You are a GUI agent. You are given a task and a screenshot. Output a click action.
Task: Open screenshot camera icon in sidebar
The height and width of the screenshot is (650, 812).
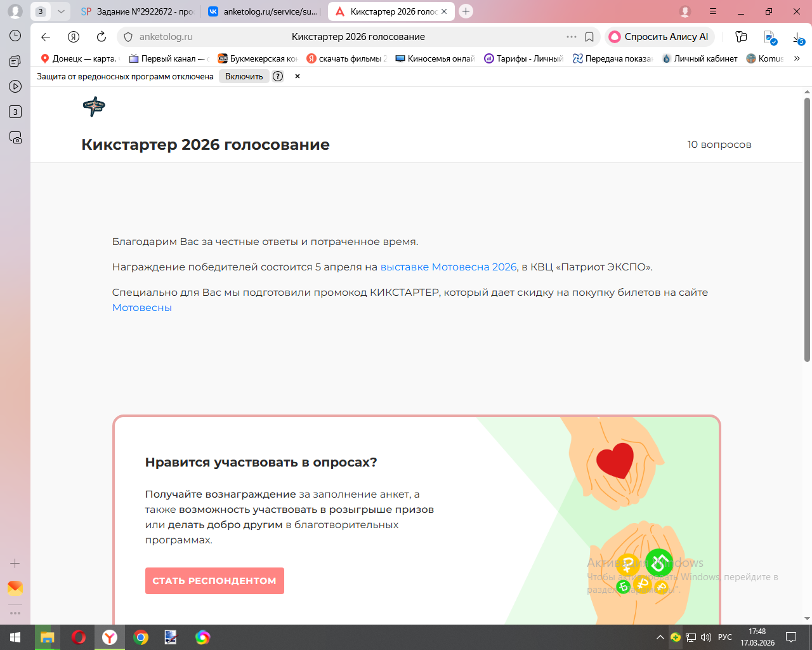tap(15, 137)
